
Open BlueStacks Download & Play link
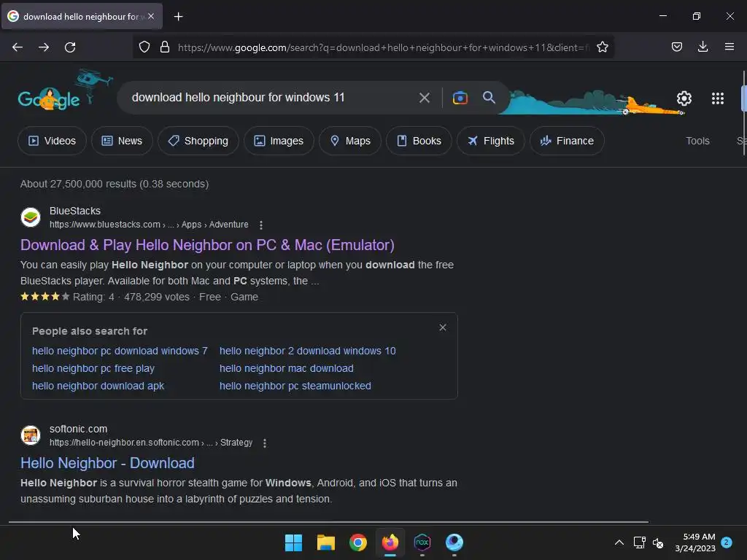coord(207,245)
